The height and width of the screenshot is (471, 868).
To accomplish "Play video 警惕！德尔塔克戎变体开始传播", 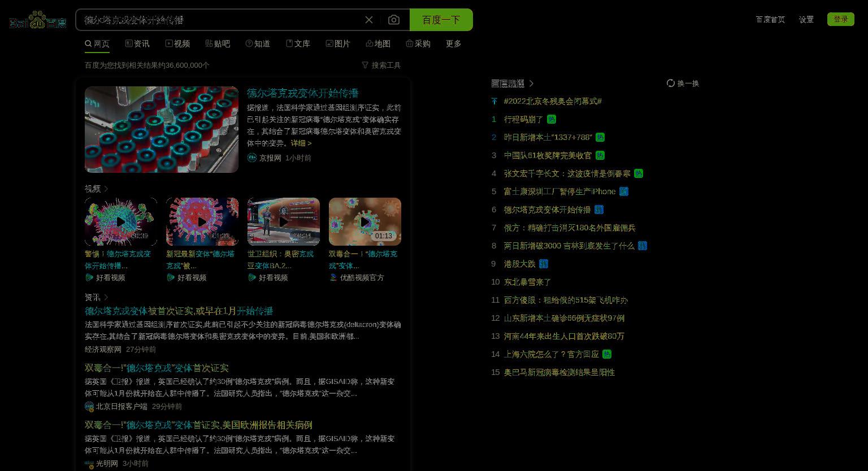I will 121,221.
